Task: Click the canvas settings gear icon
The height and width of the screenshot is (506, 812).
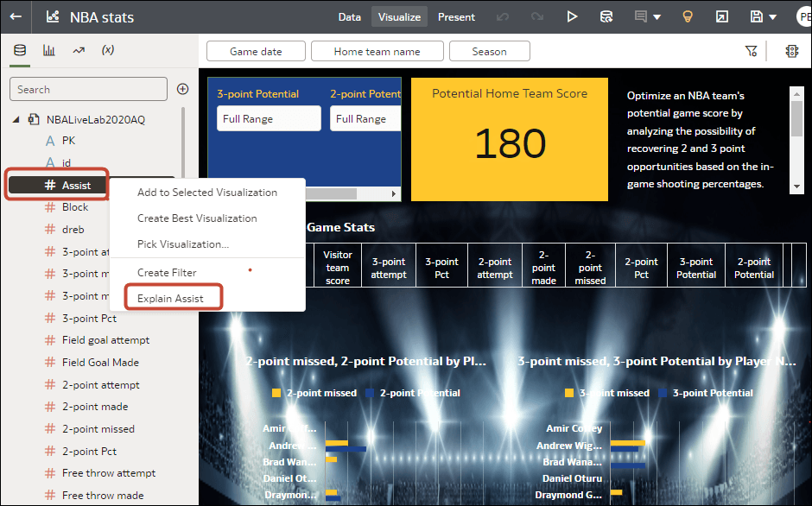Action: click(x=792, y=51)
